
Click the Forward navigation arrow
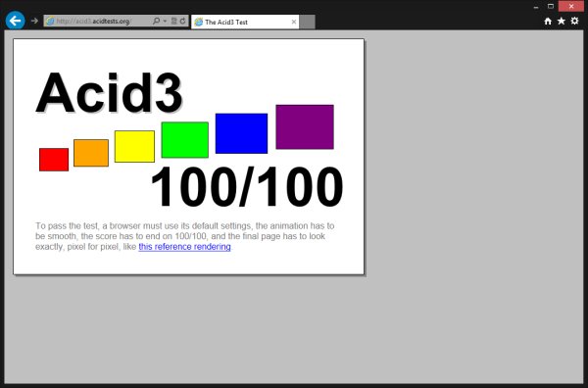tap(34, 21)
